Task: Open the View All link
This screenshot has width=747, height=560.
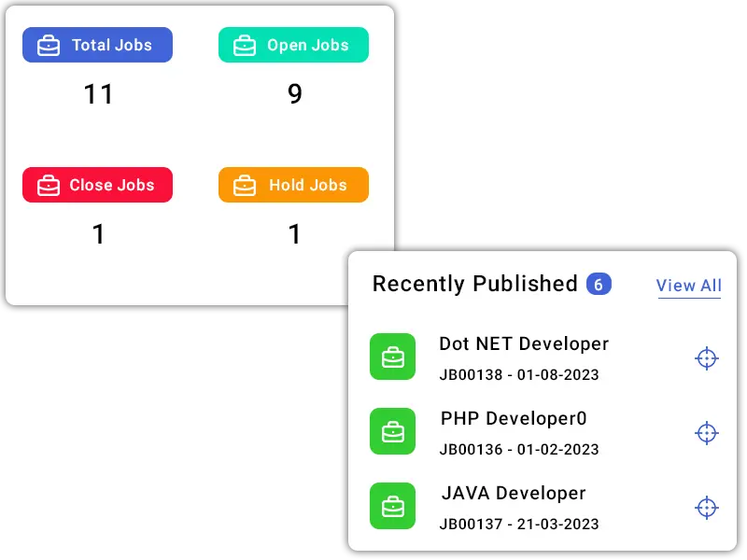Action: [x=689, y=286]
